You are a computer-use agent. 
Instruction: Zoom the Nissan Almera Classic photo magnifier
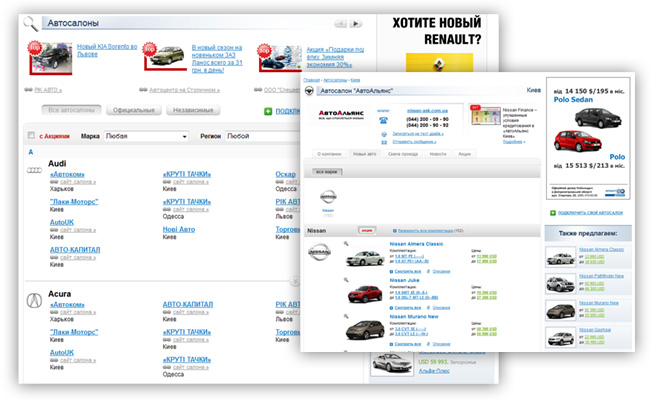click(x=346, y=244)
